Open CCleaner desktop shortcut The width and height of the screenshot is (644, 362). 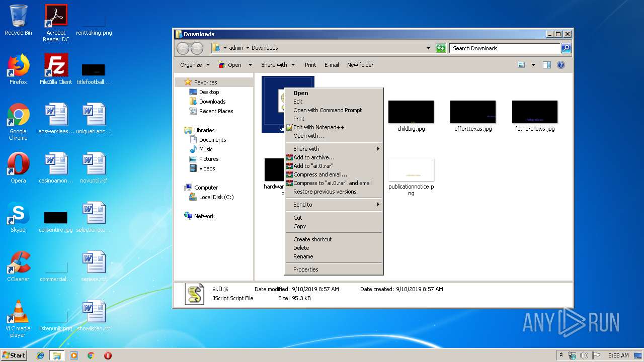(18, 266)
